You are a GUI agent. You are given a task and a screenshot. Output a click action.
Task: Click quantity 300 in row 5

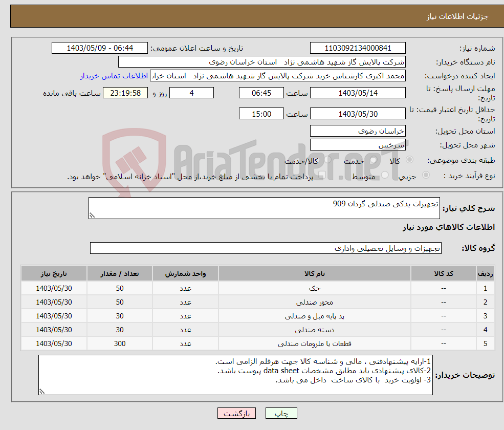(120, 344)
